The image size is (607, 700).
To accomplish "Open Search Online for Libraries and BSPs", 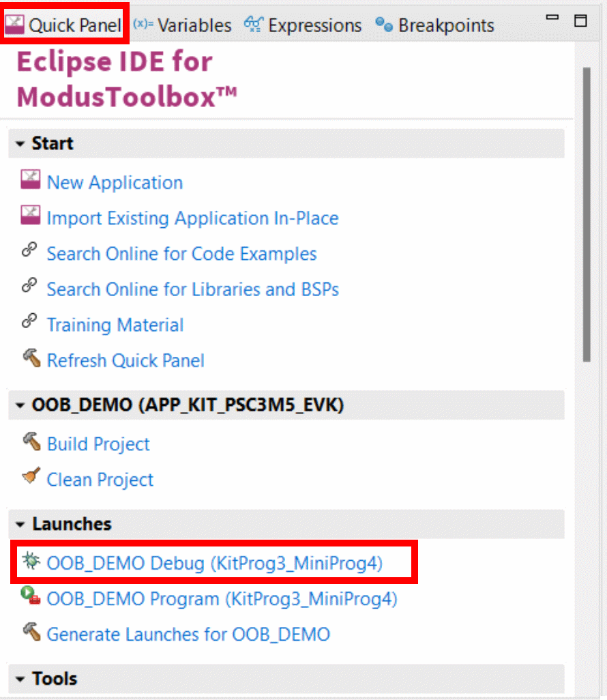I will (193, 289).
